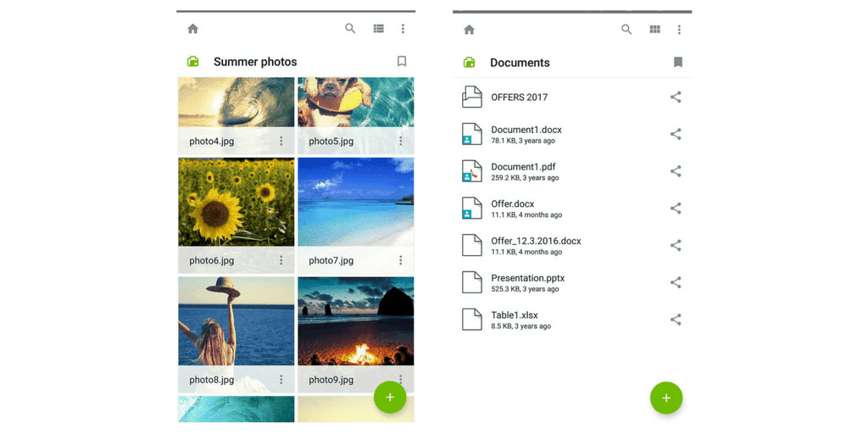Click the Offer_12.3.2016.docx file icon

[x=471, y=245]
